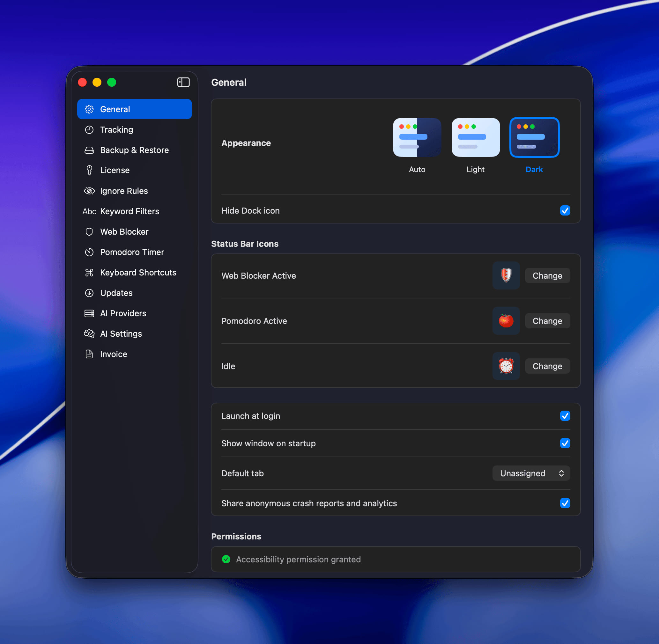Disable Launch at login checkbox
659x644 pixels.
(x=565, y=416)
